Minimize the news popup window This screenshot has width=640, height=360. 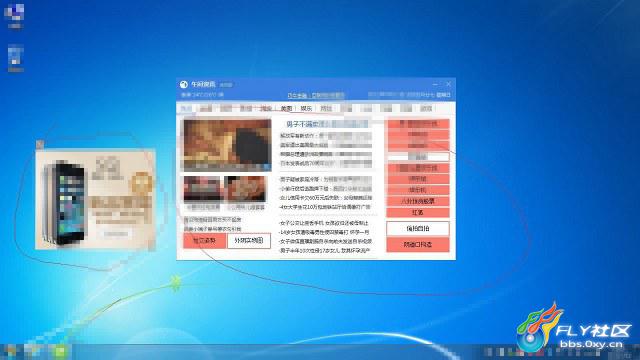tap(435, 84)
